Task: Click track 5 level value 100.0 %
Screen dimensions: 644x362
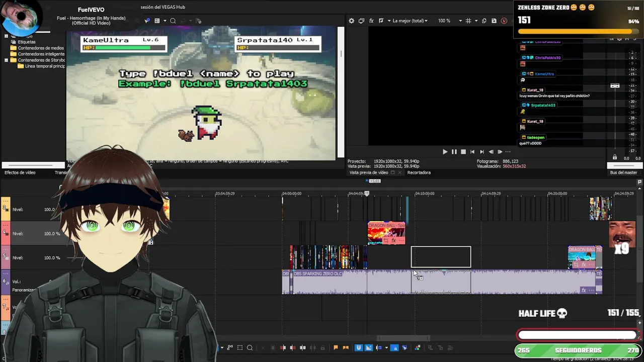Action: click(x=52, y=258)
